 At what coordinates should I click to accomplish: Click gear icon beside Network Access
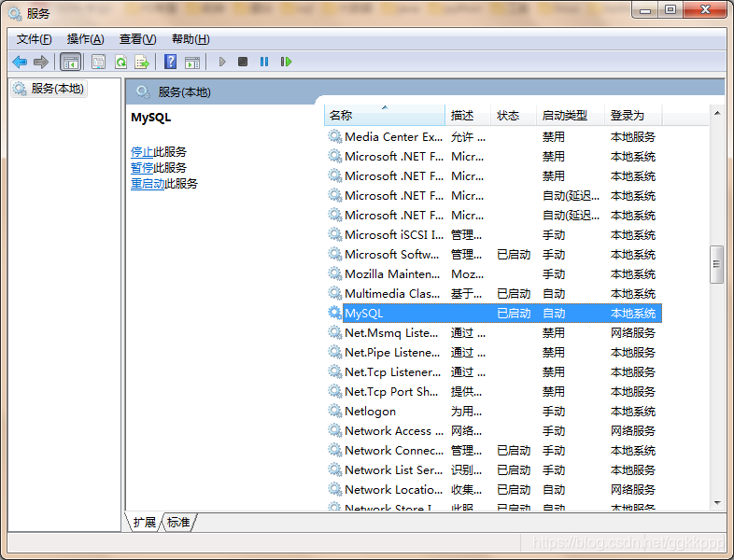[x=334, y=430]
